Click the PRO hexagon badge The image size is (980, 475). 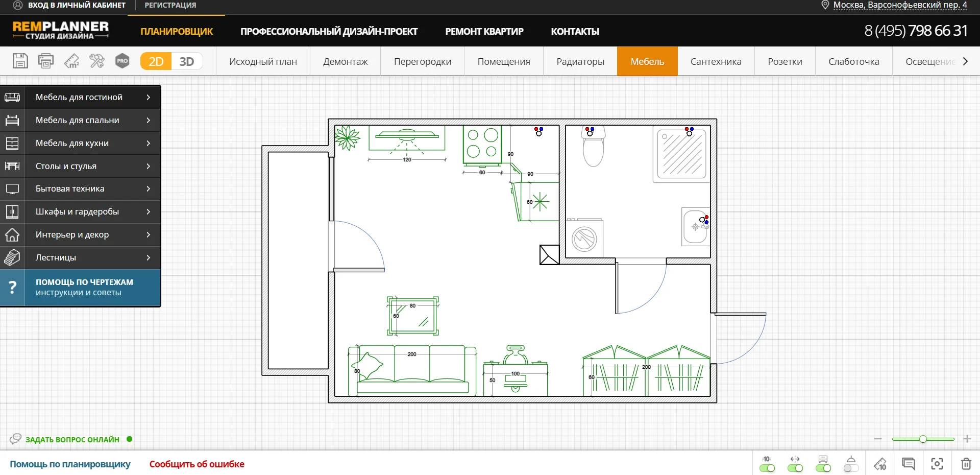122,61
